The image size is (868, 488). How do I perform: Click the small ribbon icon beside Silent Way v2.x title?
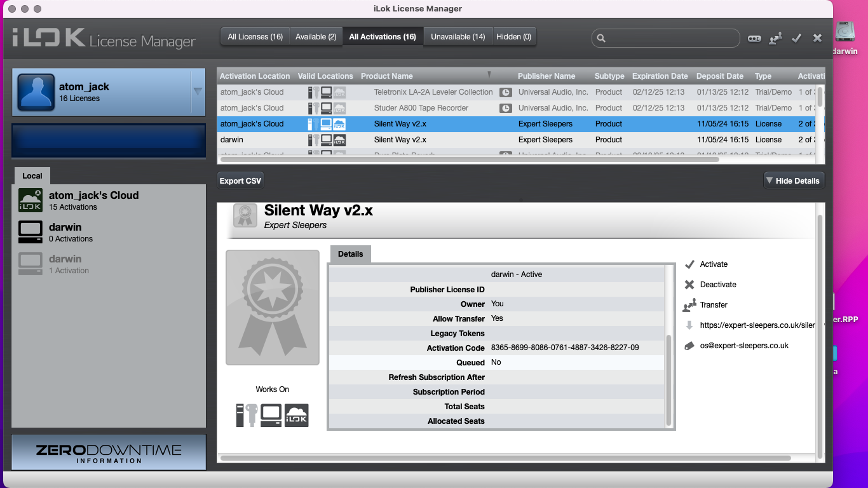[x=245, y=215]
